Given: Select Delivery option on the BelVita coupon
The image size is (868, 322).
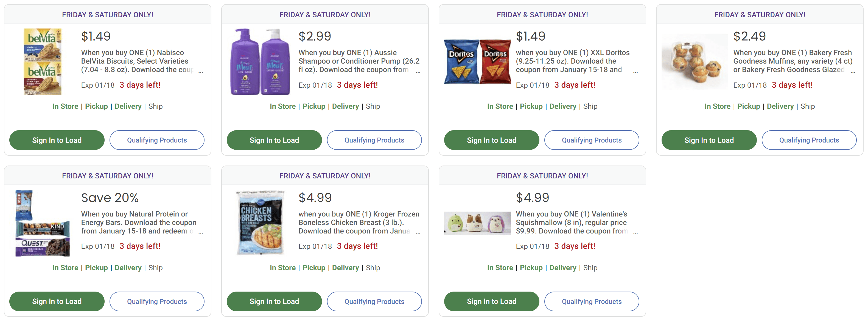Looking at the screenshot, I should tap(128, 106).
